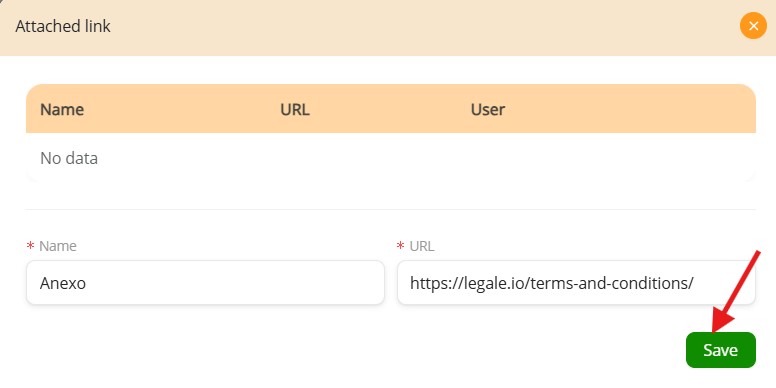The width and height of the screenshot is (776, 388).
Task: Select the URL column header
Action: [x=295, y=109]
